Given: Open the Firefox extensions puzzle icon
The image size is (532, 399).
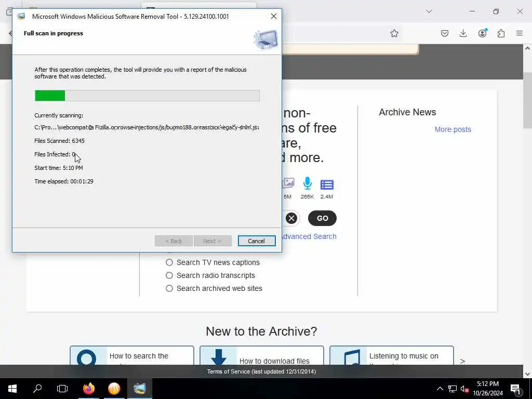Looking at the screenshot, I should click(501, 33).
